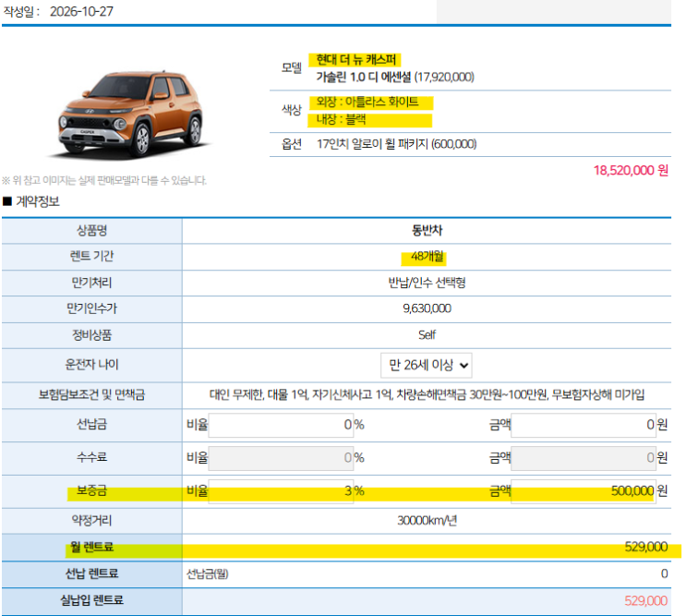Screen dimensions: 686x616
Task: Click the exterior color 외장 : 아틀라스 화이트
Action: [367, 102]
